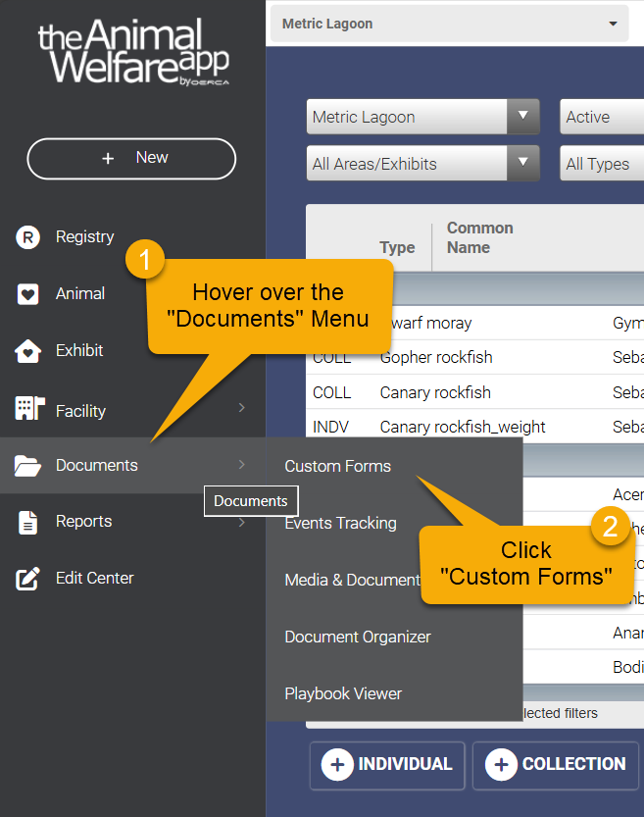644x817 pixels.
Task: Click the plus icon on INDIVIDUAL button
Action: tap(337, 764)
